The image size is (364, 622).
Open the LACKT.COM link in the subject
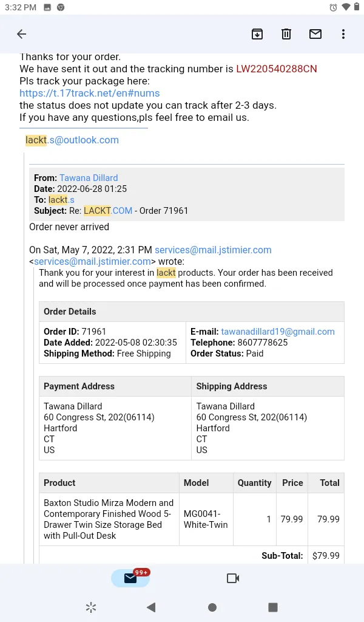coord(108,211)
